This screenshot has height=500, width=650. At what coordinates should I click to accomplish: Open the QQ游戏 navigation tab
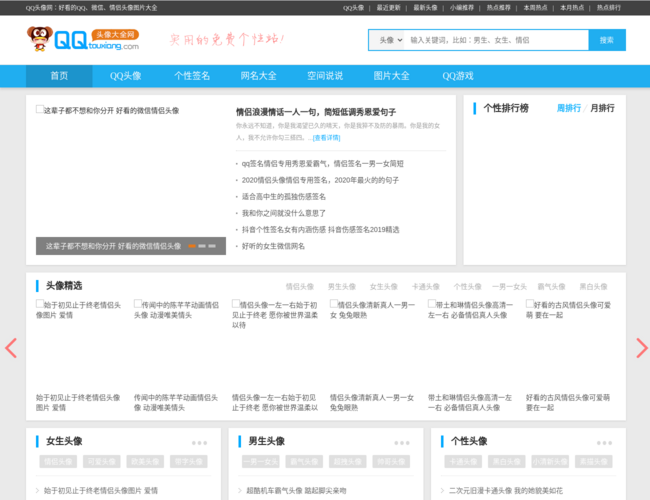(458, 76)
